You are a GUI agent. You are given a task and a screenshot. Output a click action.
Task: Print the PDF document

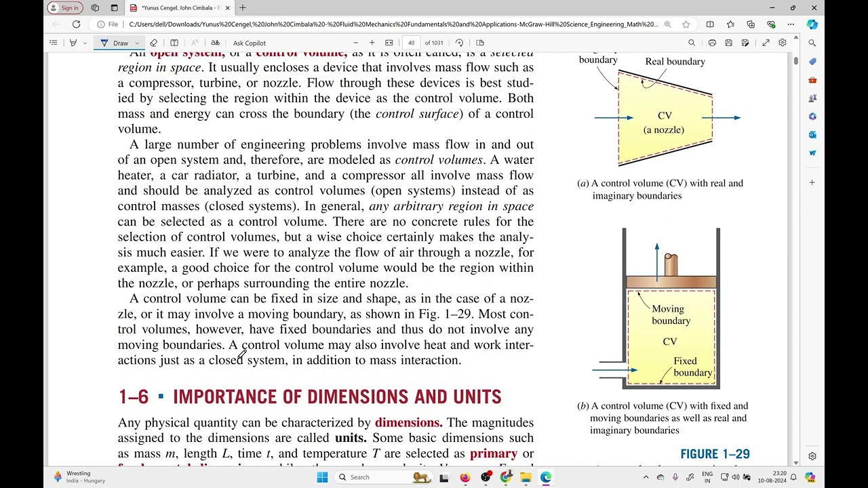pos(712,43)
